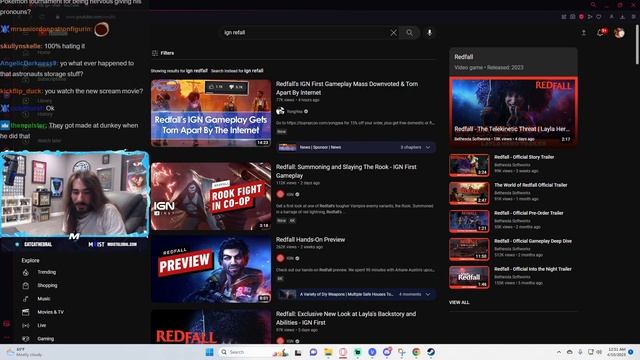The image size is (640, 360).
Task: Open the YouTube account avatar menu
Action: click(x=619, y=33)
